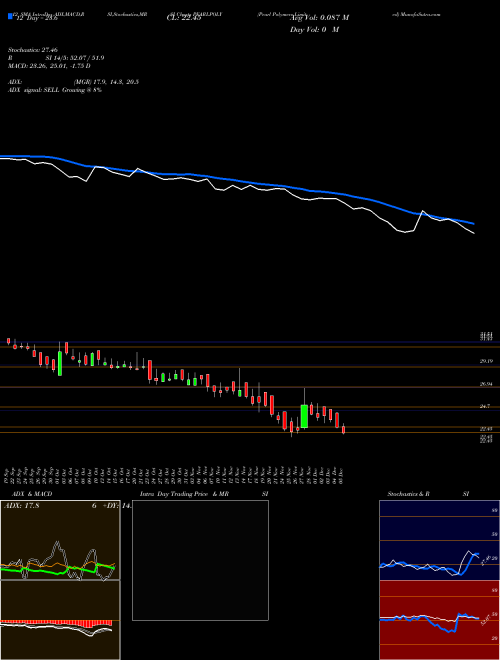Click the 'Day Vol: 0 M' label

[x=314, y=30]
